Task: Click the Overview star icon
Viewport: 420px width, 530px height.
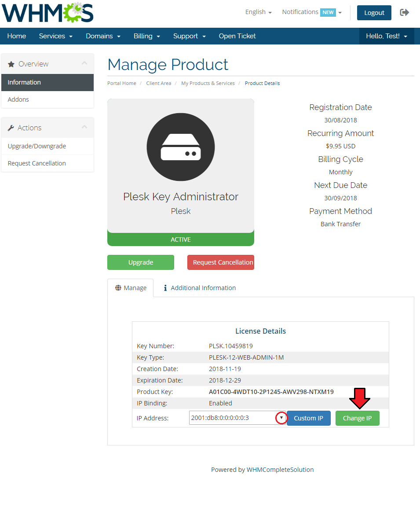Action: (x=11, y=64)
